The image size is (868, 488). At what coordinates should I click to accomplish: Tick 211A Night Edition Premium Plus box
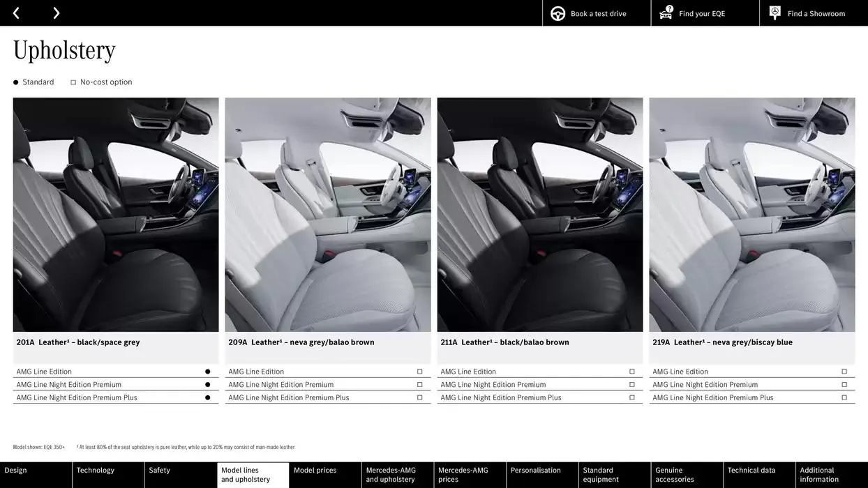[632, 398]
